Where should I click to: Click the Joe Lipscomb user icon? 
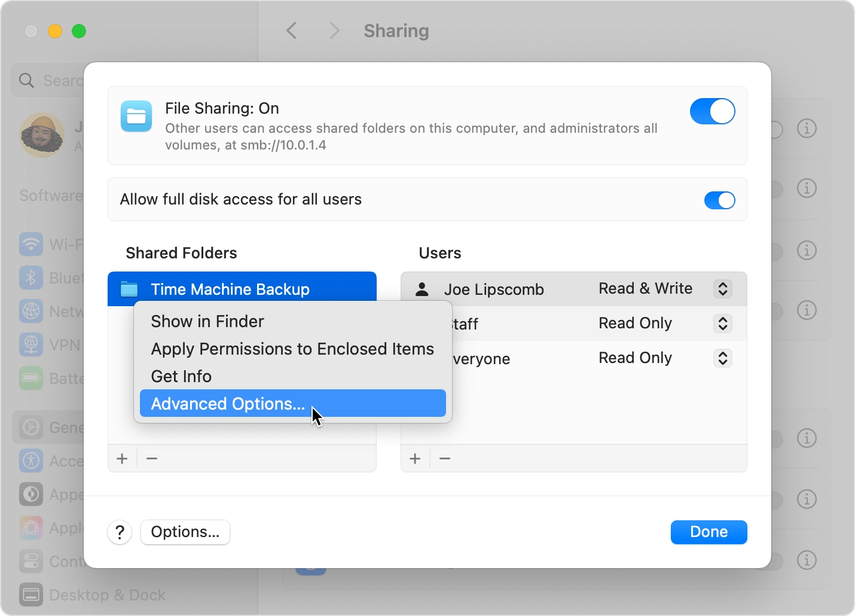[x=422, y=289]
